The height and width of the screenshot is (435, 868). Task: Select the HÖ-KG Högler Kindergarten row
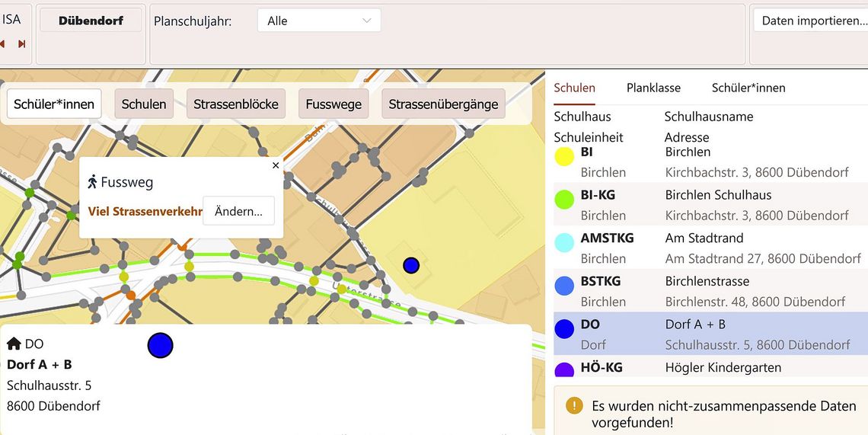pos(711,367)
